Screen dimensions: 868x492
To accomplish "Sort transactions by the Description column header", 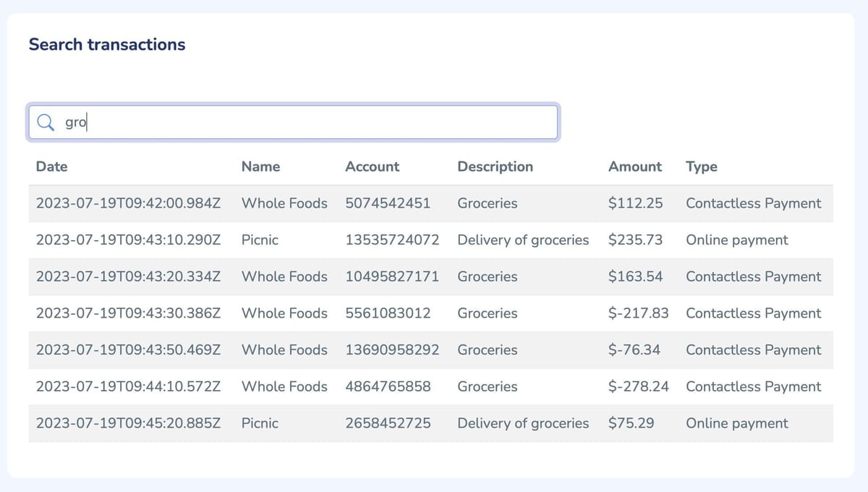I will pos(495,166).
